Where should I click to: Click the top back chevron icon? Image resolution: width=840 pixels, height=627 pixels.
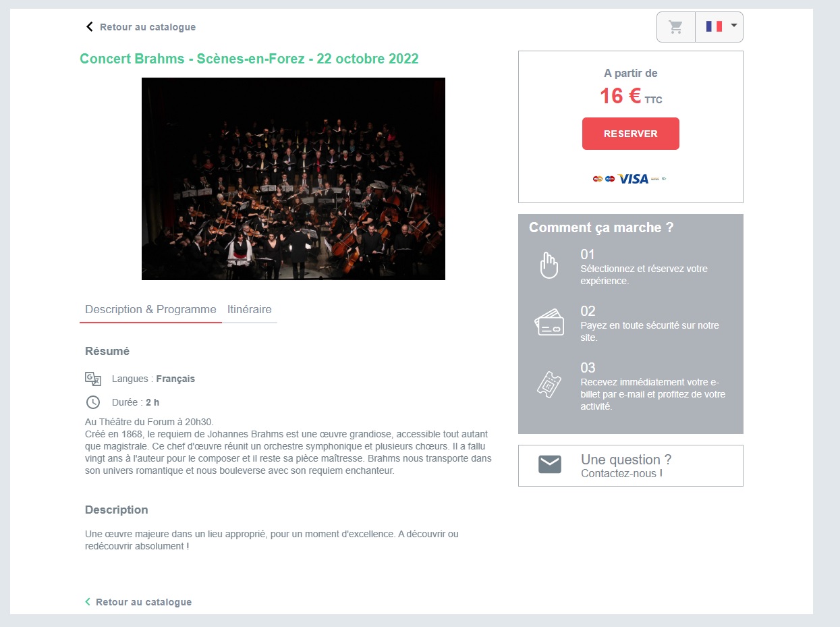(x=89, y=27)
